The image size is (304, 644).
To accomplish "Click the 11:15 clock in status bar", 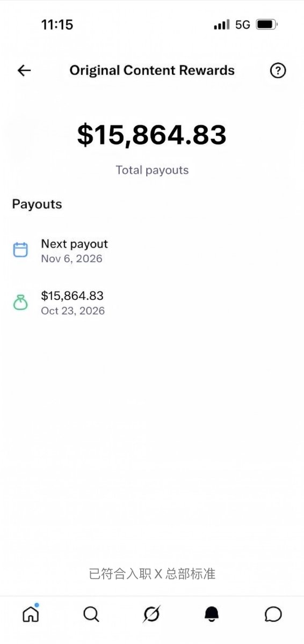I will (x=57, y=25).
